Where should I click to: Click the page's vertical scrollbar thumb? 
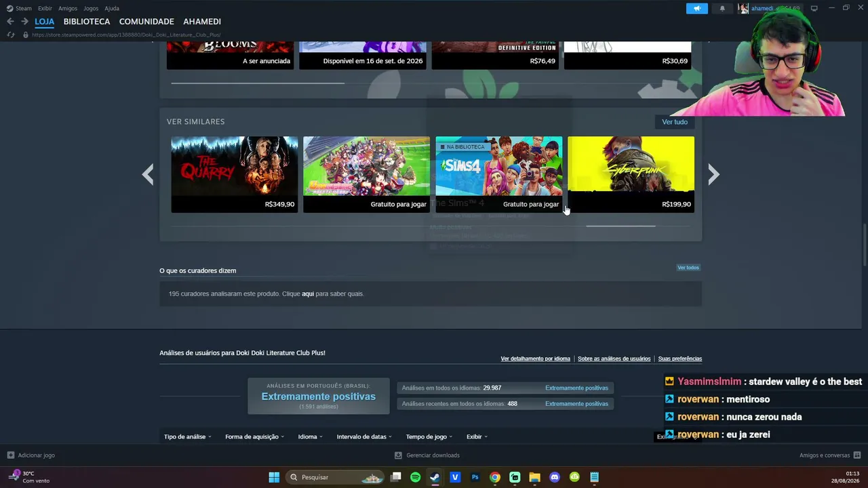tap(865, 244)
